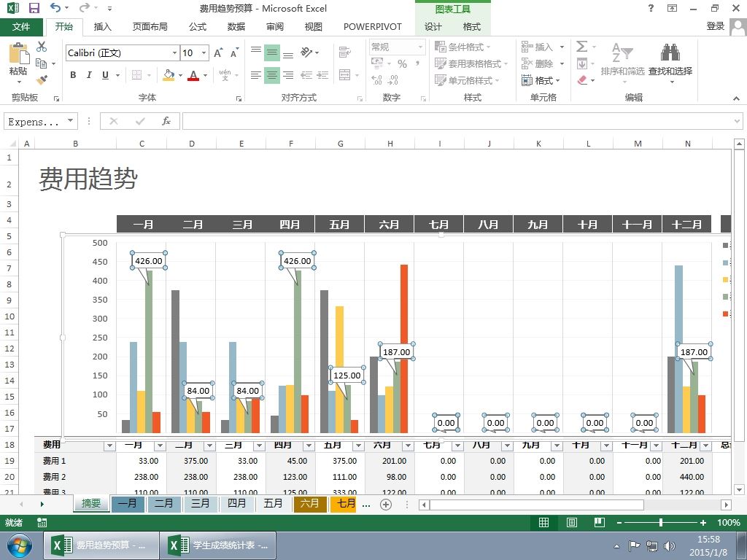Toggle middle vertical alignment
The height and width of the screenshot is (560, 747).
(x=272, y=52)
